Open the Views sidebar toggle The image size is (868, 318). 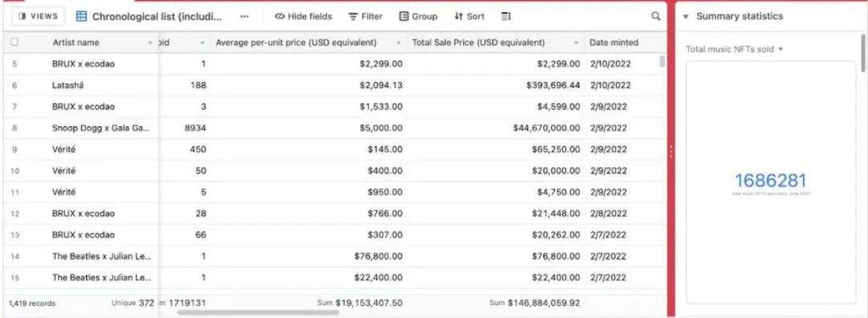(x=39, y=16)
